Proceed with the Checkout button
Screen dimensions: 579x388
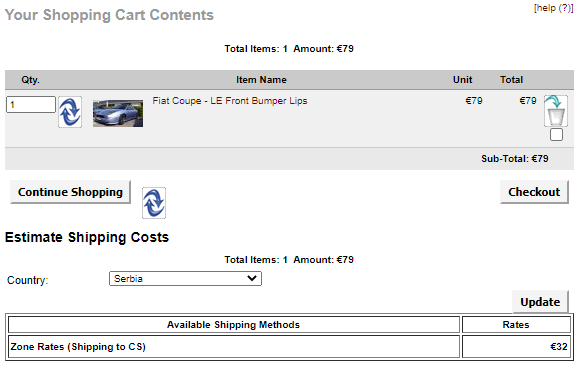point(534,192)
